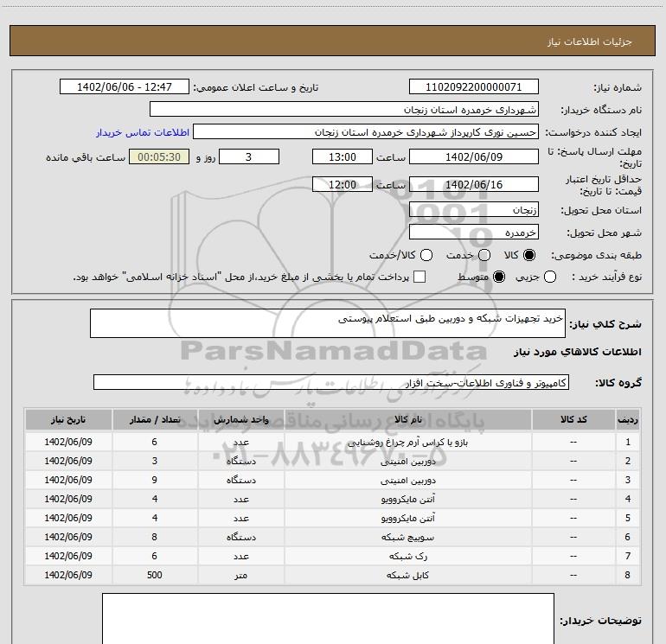Viewport: 666px width, 644px height.
Task: Select the کالا radio button
Action: [x=529, y=255]
